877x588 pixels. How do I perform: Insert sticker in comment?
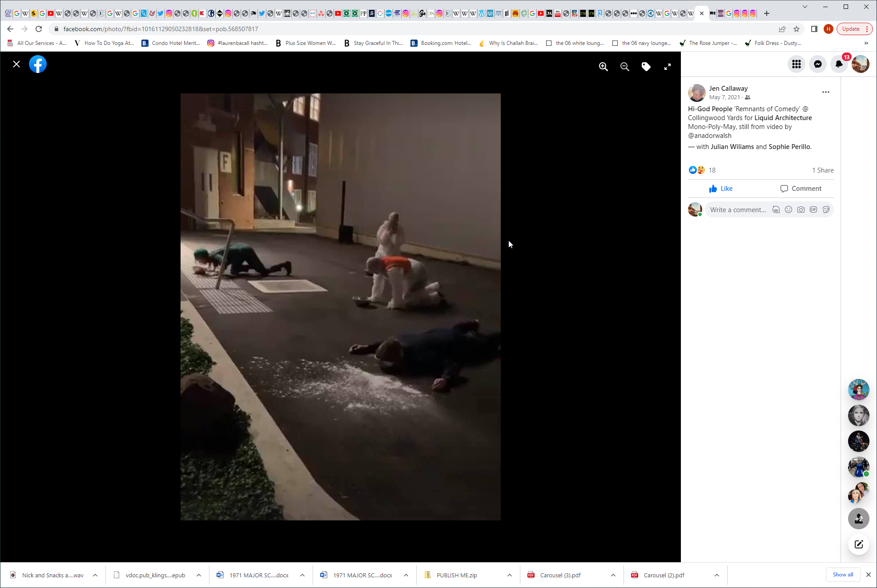(826, 210)
